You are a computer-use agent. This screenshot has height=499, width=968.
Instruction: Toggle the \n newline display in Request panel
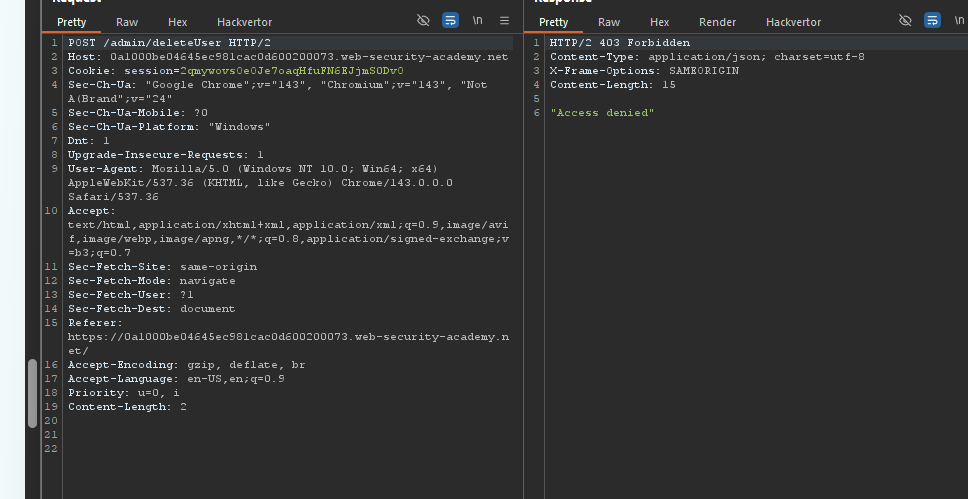tap(477, 20)
